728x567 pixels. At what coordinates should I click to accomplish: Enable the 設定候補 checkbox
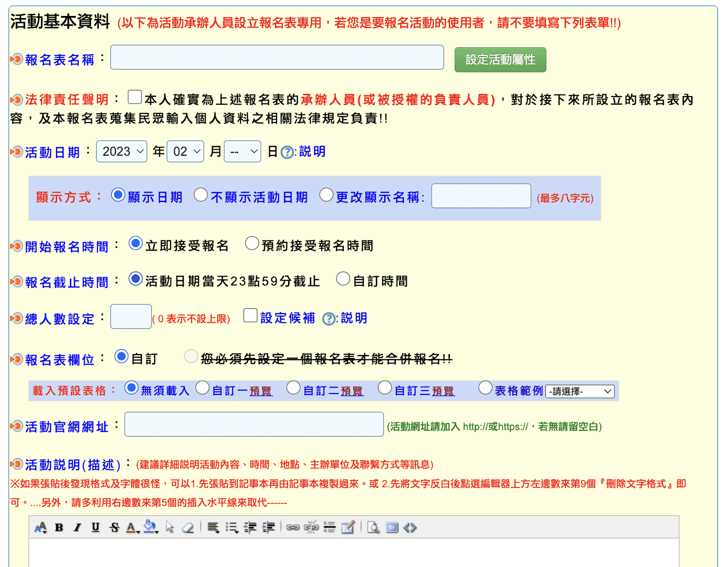point(250,315)
